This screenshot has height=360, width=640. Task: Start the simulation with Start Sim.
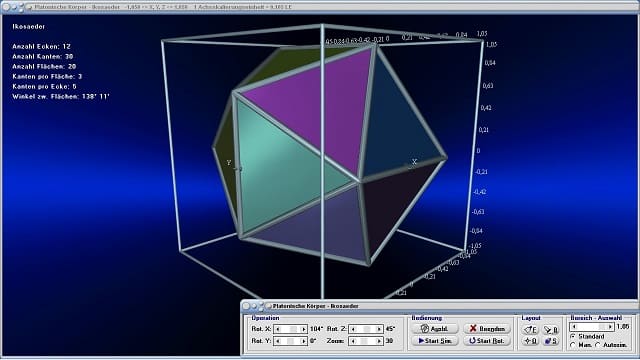(x=435, y=341)
